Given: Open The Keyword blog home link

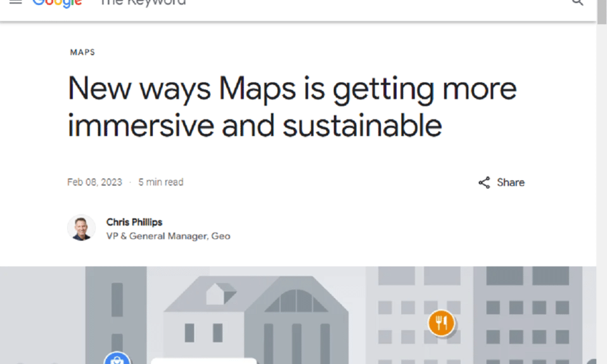Looking at the screenshot, I should pos(143,3).
